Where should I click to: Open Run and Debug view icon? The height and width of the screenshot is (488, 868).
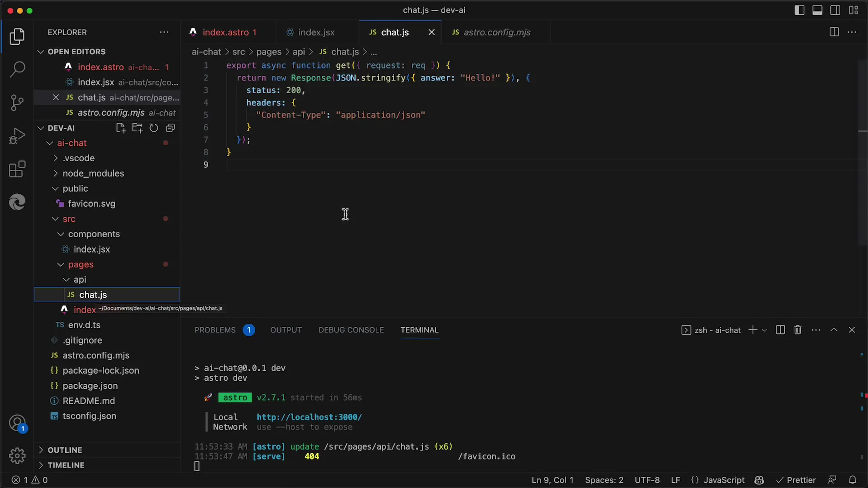[17, 136]
